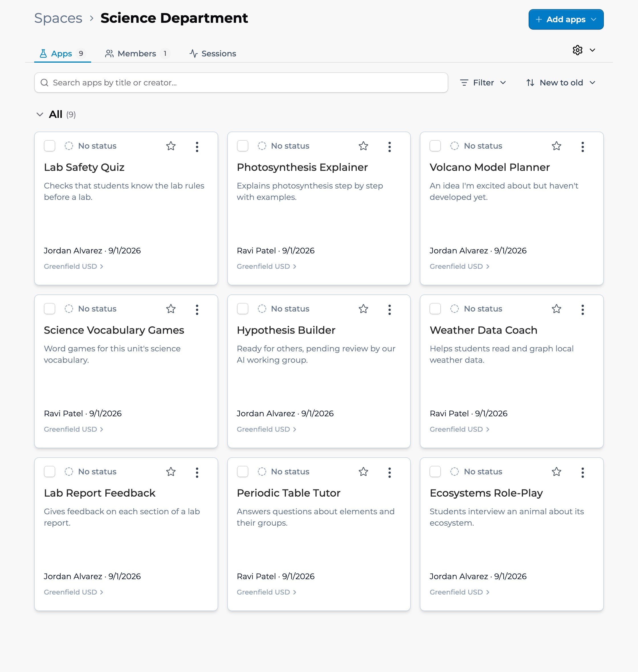Star the Volcano Model Planner app
Viewport: 638px width, 672px height.
(x=556, y=146)
